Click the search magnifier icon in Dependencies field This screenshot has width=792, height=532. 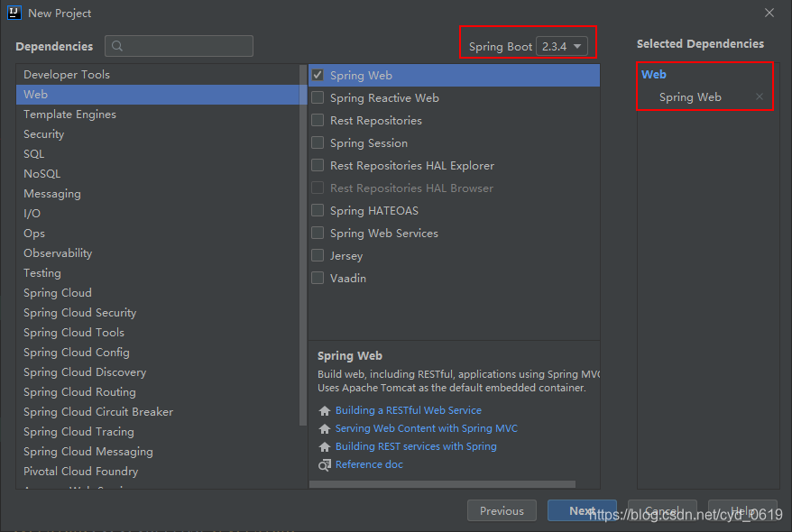tap(117, 46)
